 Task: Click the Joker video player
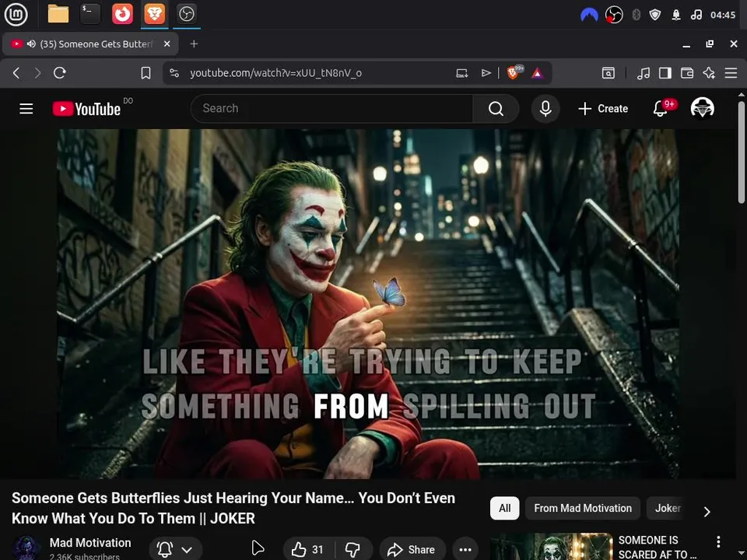coord(368,304)
